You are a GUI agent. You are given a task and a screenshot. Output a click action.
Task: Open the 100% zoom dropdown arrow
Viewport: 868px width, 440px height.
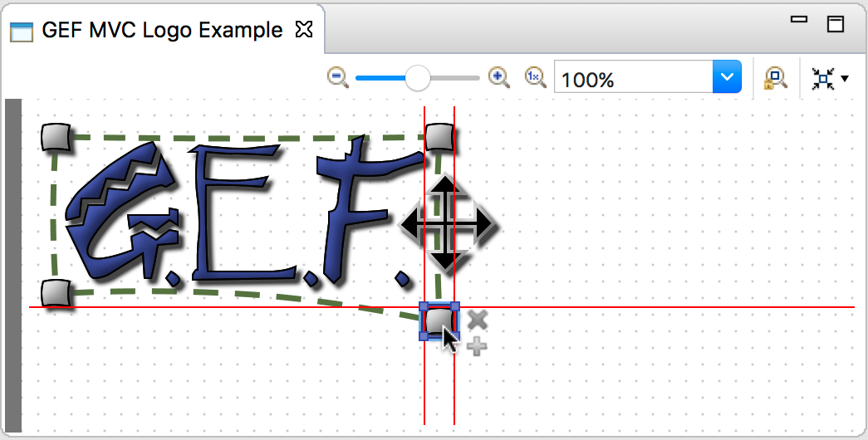[x=727, y=77]
